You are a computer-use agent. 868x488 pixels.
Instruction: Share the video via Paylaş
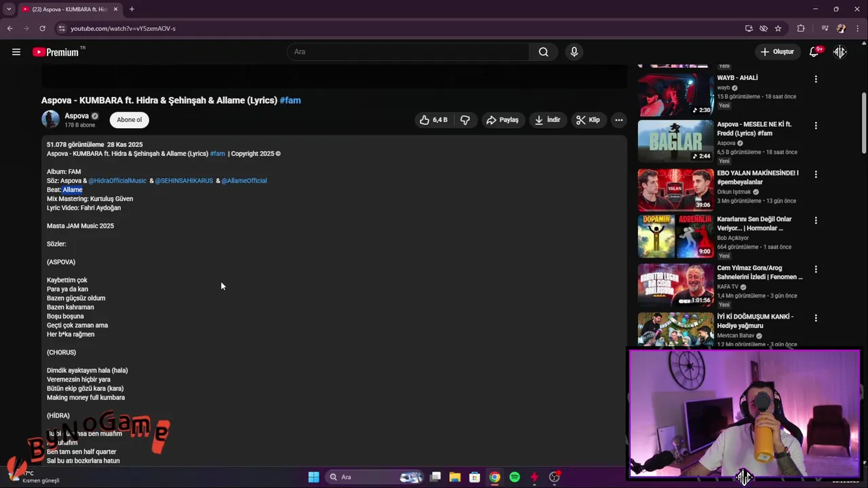[x=502, y=120]
